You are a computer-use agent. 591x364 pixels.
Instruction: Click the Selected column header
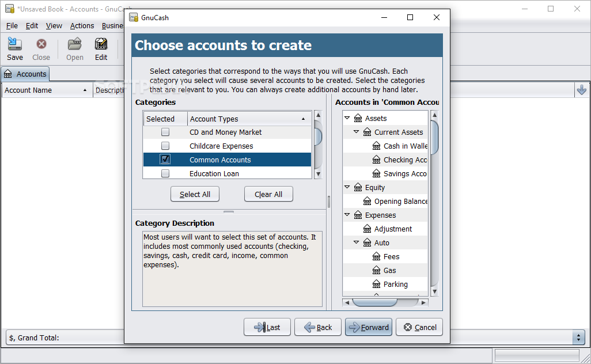[x=165, y=119]
